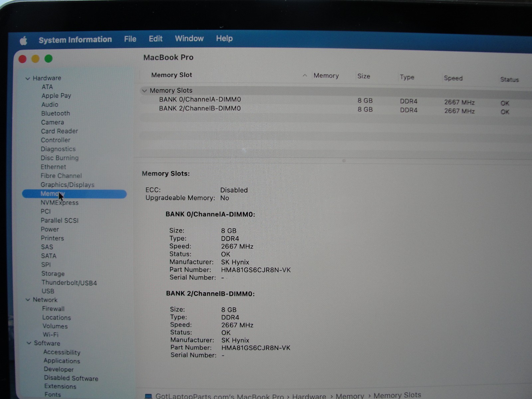Collapse the Memory Slots table group
Image resolution: width=532 pixels, height=399 pixels.
point(144,90)
